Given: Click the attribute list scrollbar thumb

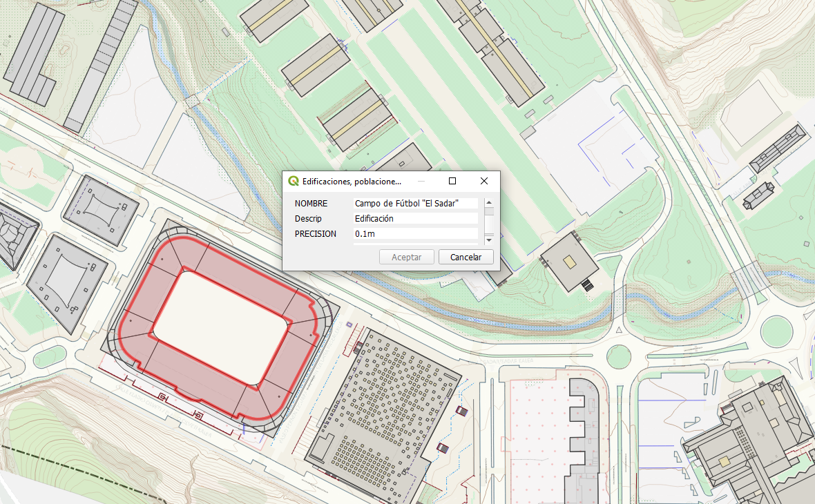Looking at the screenshot, I should [x=489, y=212].
